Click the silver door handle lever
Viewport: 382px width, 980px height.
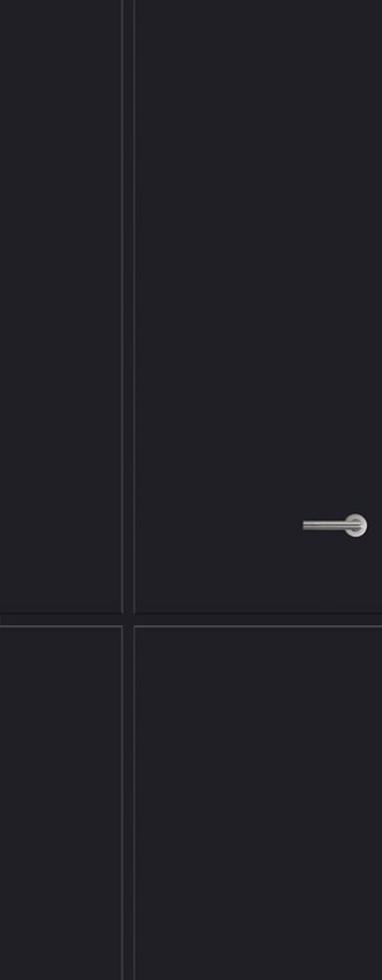[333, 525]
